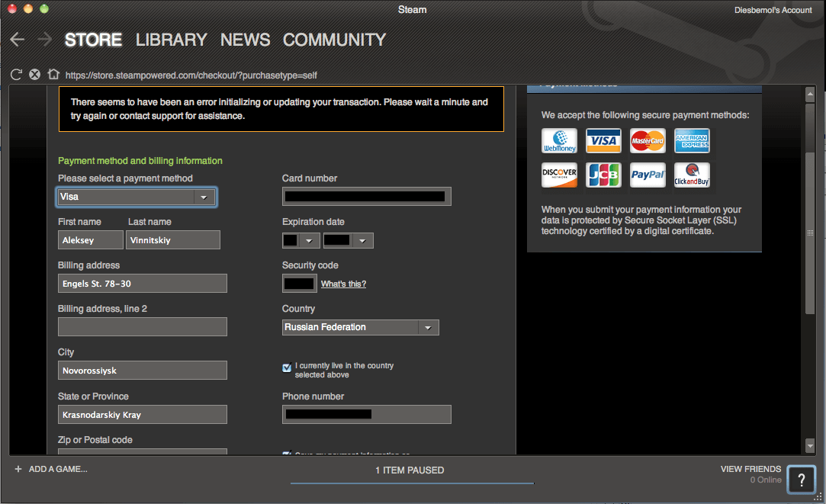Open the LIBRARY tab
The image size is (826, 504).
(x=171, y=40)
